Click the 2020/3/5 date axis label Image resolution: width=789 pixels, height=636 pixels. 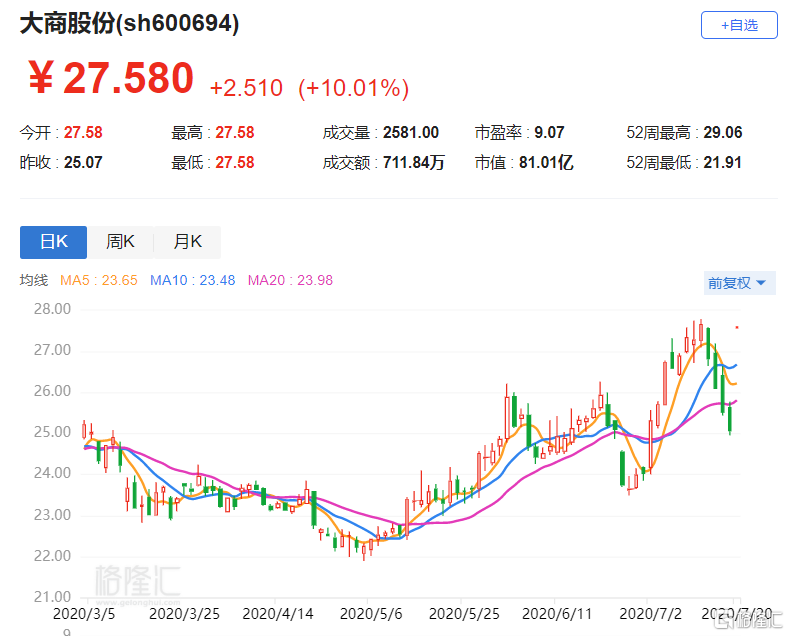click(84, 614)
